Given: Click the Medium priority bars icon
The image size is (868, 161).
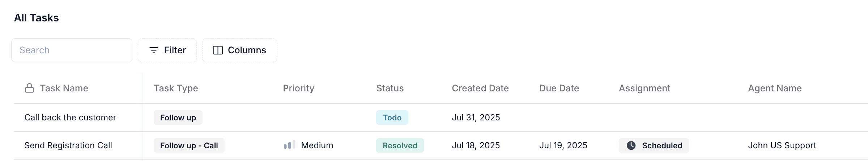Looking at the screenshot, I should point(289,145).
